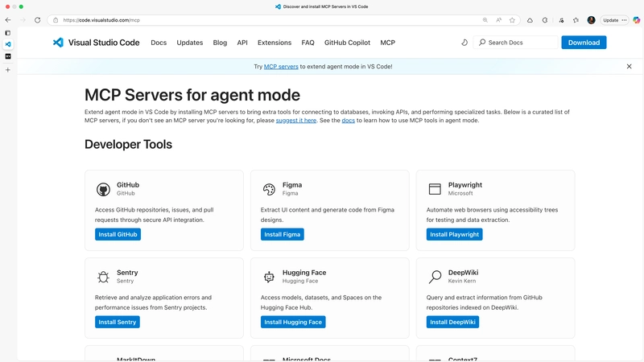Add page to favorites with star icon

tap(512, 20)
